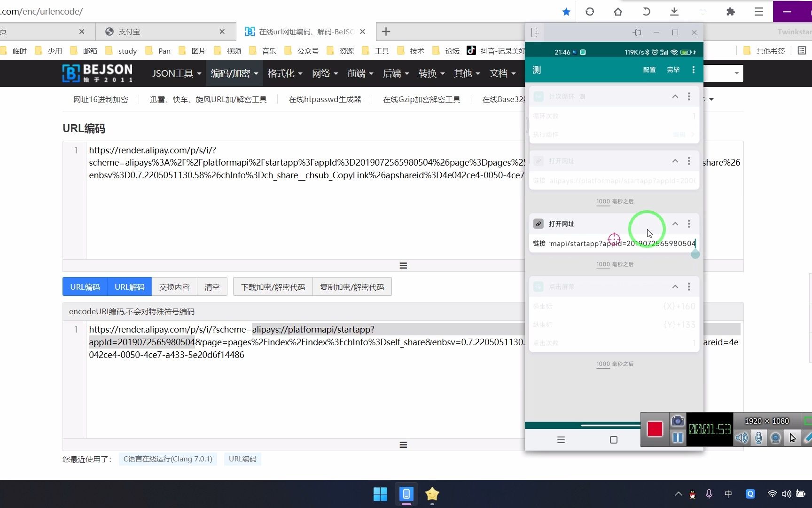The image size is (812, 508).
Task: Open the 转换 dropdown menu
Action: (x=431, y=73)
